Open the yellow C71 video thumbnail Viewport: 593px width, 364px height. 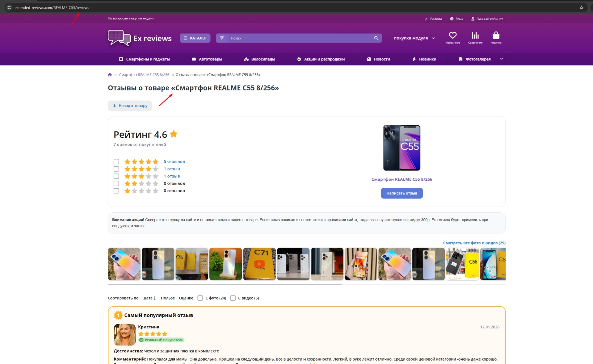coord(259,264)
